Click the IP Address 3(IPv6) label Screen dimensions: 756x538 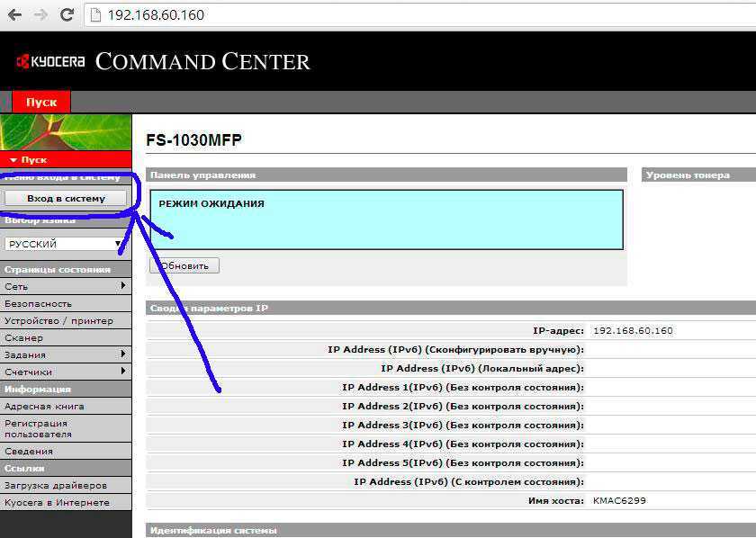463,425
